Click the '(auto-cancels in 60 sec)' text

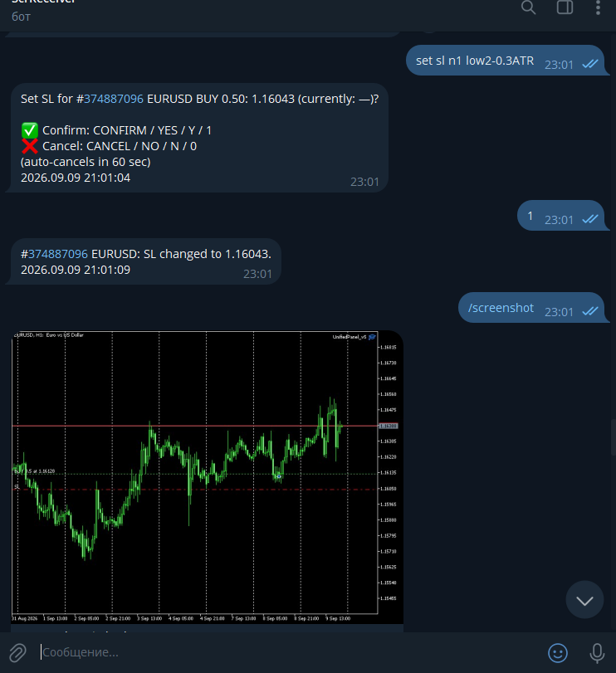[86, 163]
